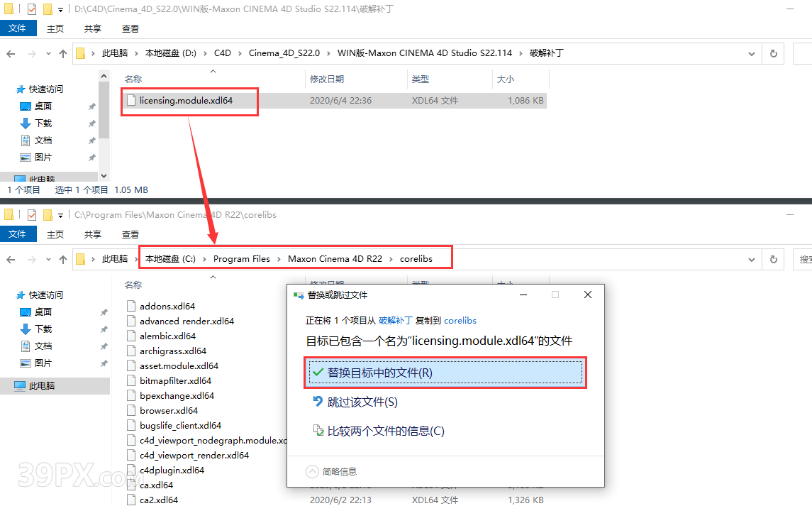Screen dimensions: 812x506
Task: Sort top list by 修改日期 column header
Action: pyautogui.click(x=327, y=79)
